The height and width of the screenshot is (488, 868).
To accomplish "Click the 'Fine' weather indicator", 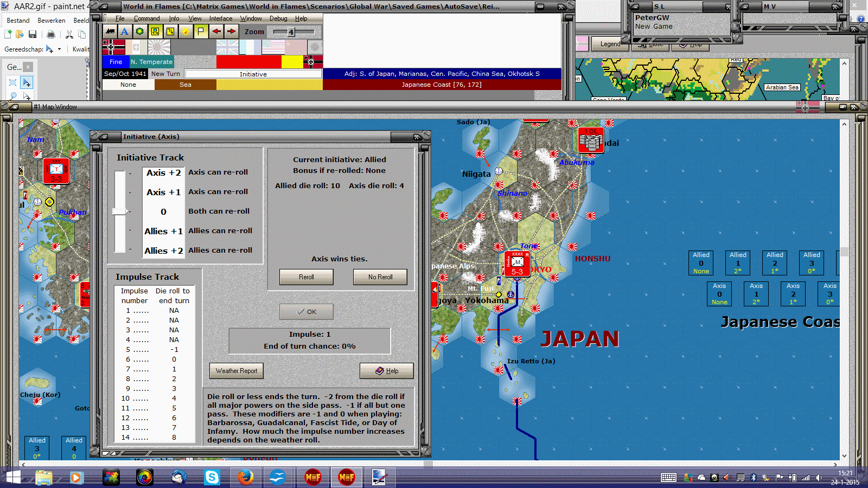I will [x=116, y=62].
